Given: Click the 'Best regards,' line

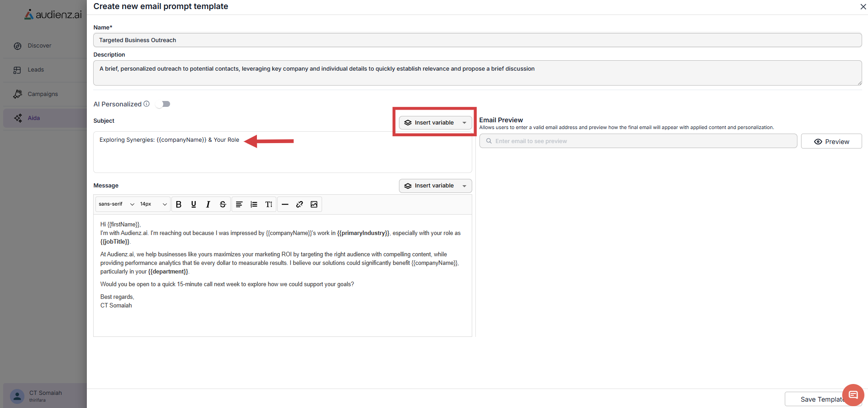Looking at the screenshot, I should point(117,297).
